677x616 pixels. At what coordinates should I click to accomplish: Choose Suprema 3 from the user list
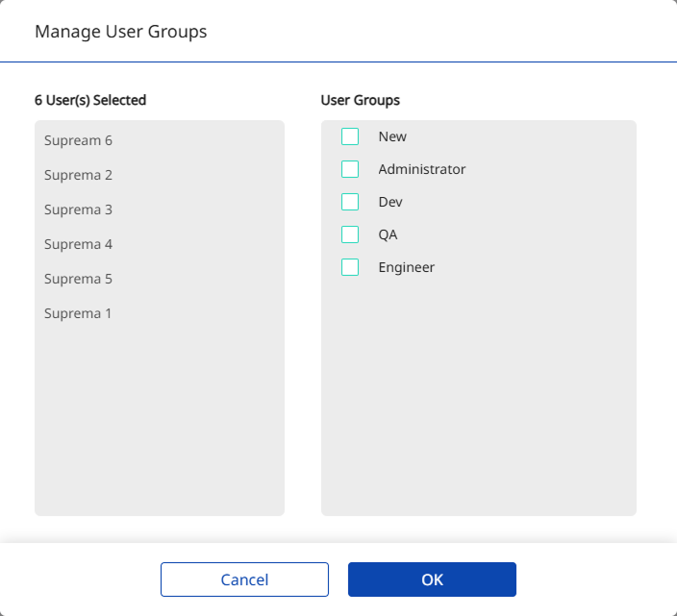tap(78, 209)
